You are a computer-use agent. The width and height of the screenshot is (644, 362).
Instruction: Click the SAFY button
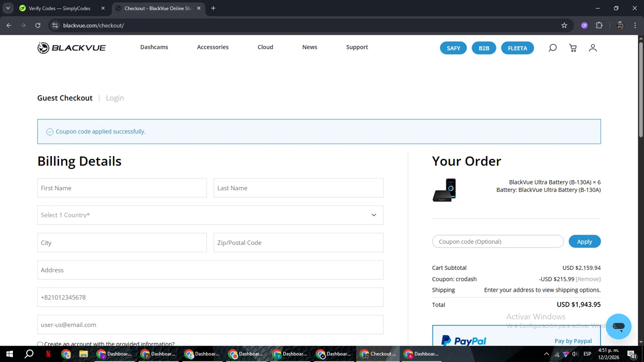tap(453, 48)
